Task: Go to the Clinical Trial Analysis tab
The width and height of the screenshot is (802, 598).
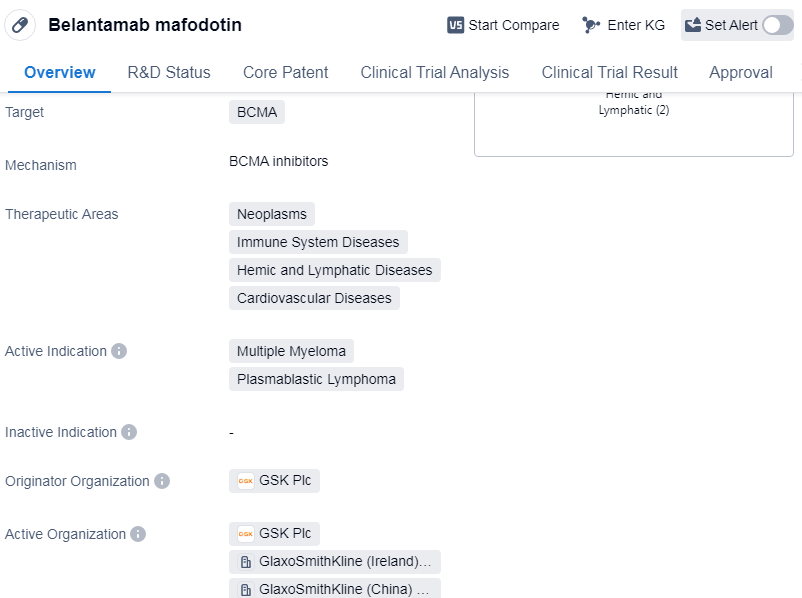Action: 434,72
